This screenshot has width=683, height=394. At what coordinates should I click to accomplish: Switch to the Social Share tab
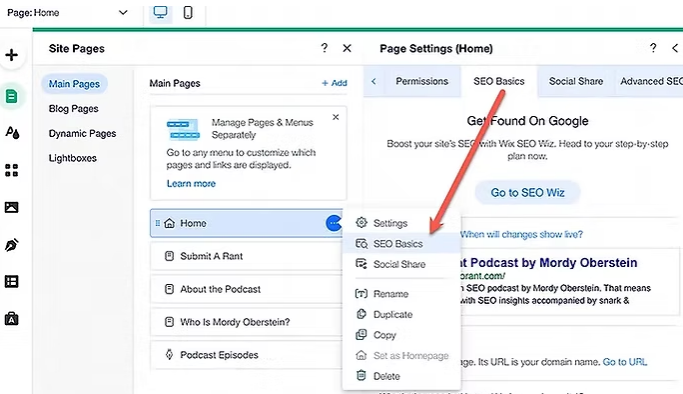pos(576,81)
